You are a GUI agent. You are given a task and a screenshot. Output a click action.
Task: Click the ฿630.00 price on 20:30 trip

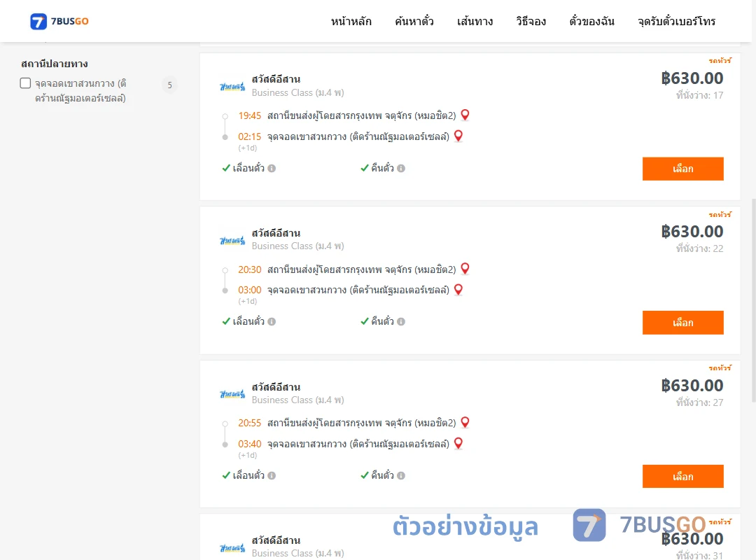[692, 232]
